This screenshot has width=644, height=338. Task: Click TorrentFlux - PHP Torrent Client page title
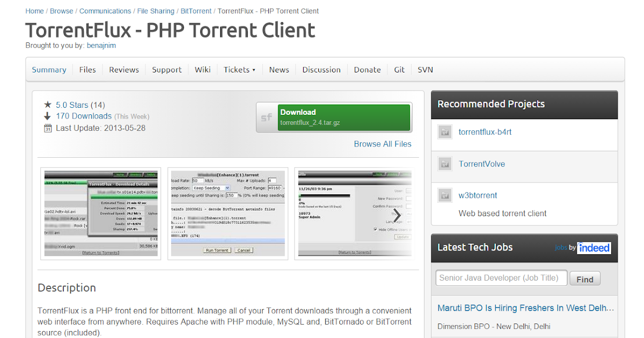pos(170,30)
